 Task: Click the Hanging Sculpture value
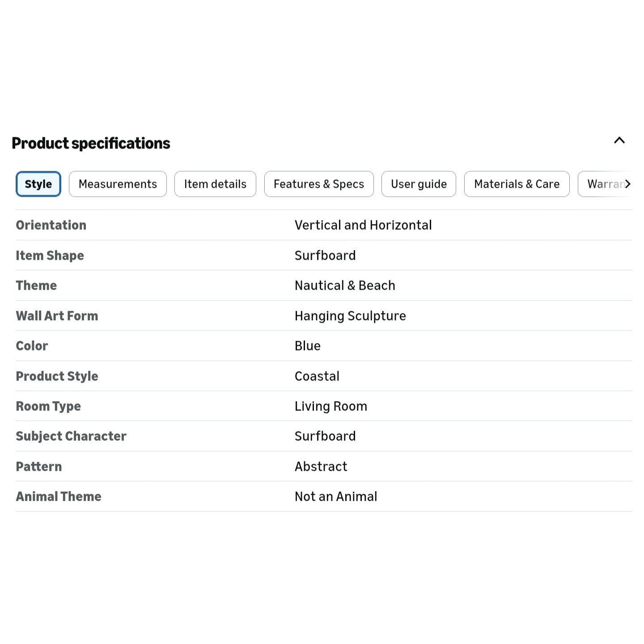click(x=350, y=316)
